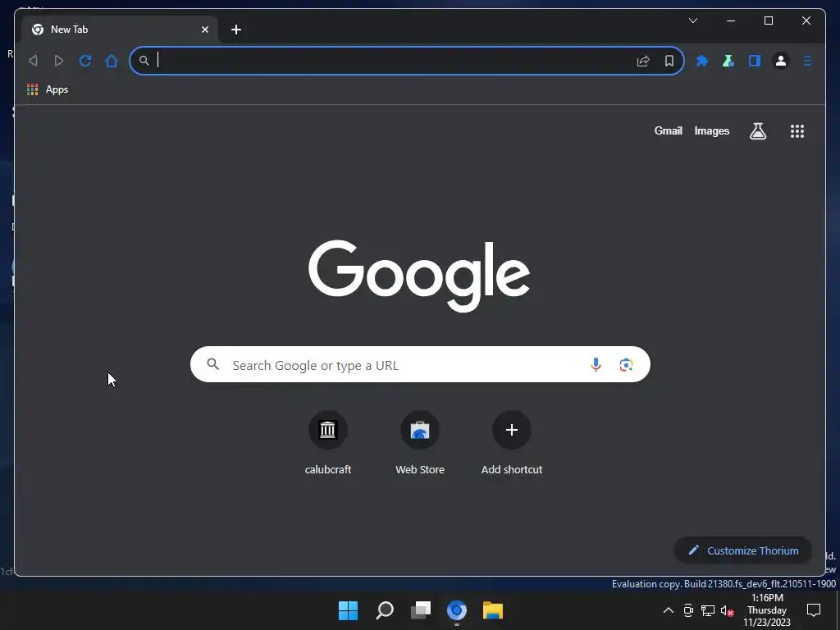Open Windows taskbar search
840x630 pixels.
[x=385, y=610]
